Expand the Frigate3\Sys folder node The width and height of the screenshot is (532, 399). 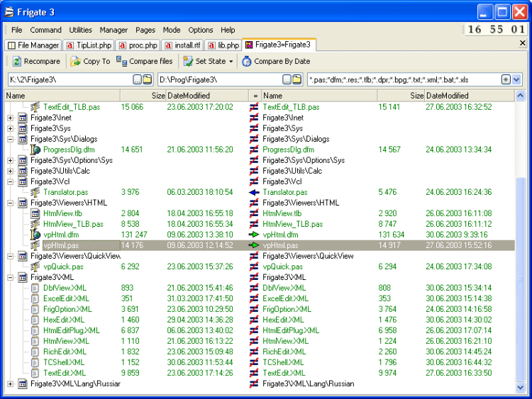click(10, 128)
